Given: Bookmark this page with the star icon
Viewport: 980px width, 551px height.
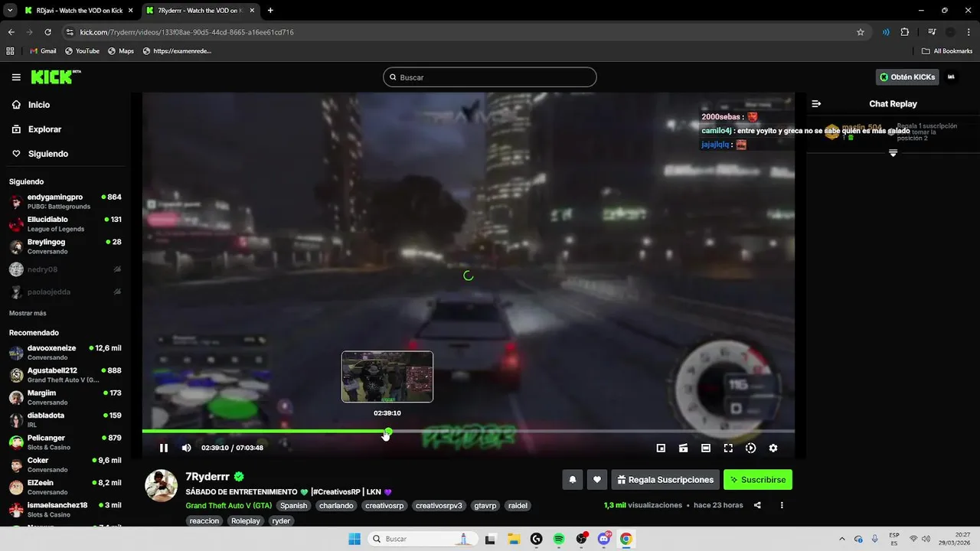Looking at the screenshot, I should pos(861,32).
